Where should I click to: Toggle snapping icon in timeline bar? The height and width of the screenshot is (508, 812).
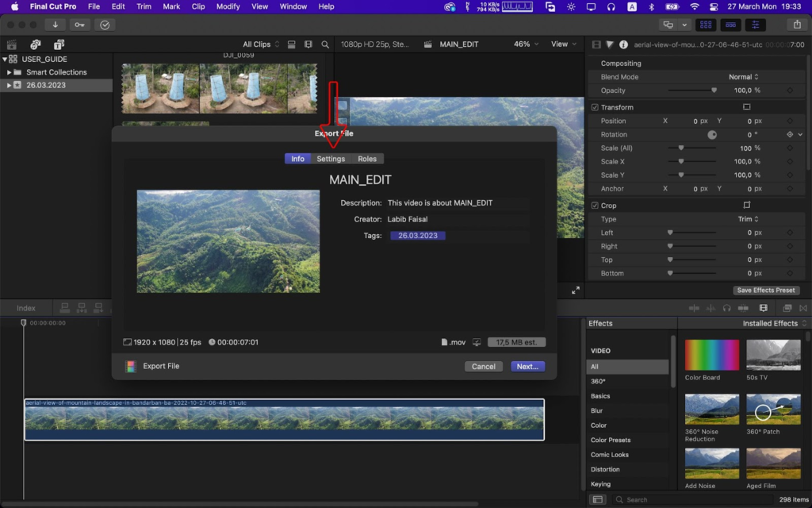pyautogui.click(x=743, y=308)
